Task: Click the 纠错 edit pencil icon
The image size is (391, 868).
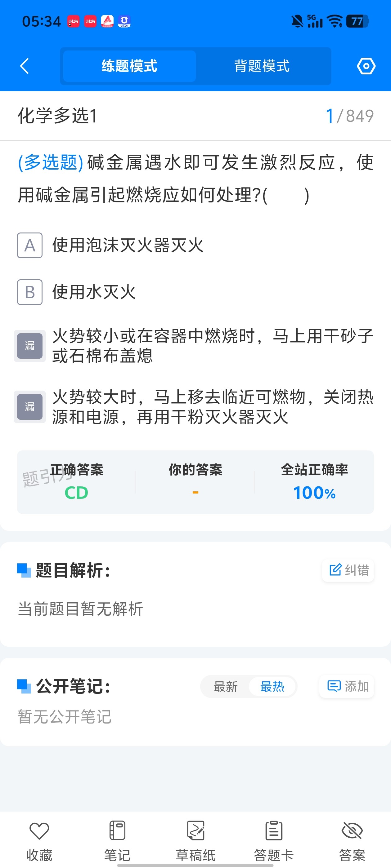Action: coord(335,570)
